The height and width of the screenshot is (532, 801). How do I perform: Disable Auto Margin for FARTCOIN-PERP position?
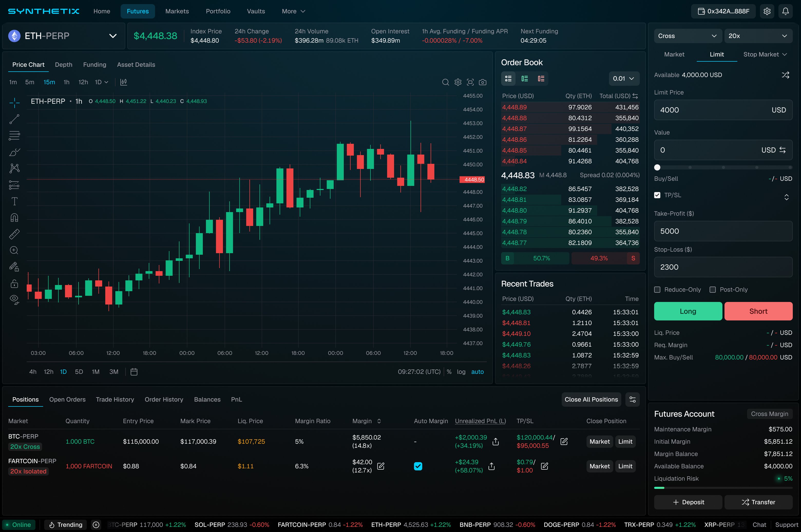click(x=418, y=466)
